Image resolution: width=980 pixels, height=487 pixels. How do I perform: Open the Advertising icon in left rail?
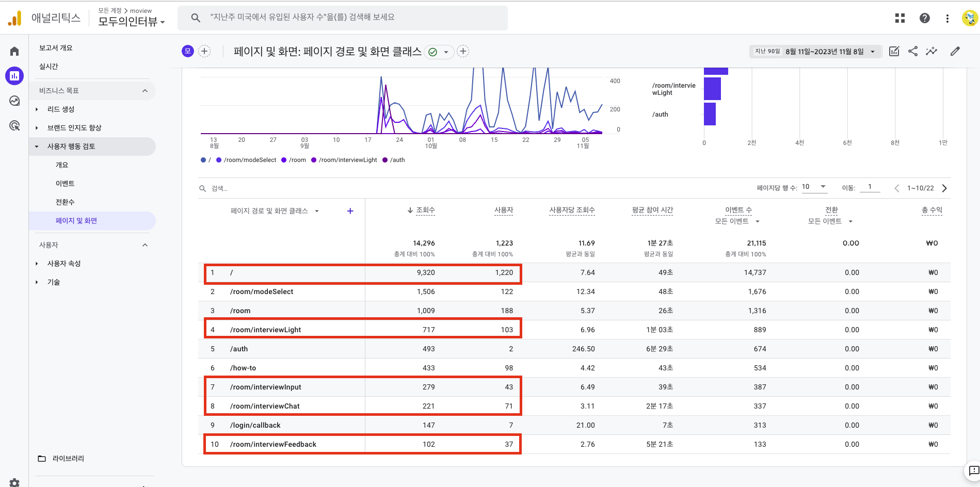click(x=14, y=125)
